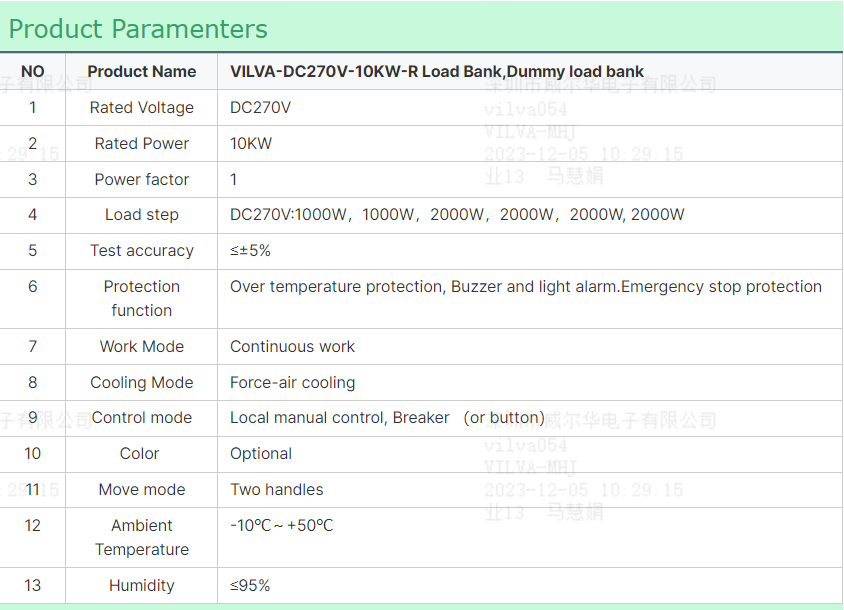Select the Continuous work value
This screenshot has height=610, width=844.
[292, 347]
